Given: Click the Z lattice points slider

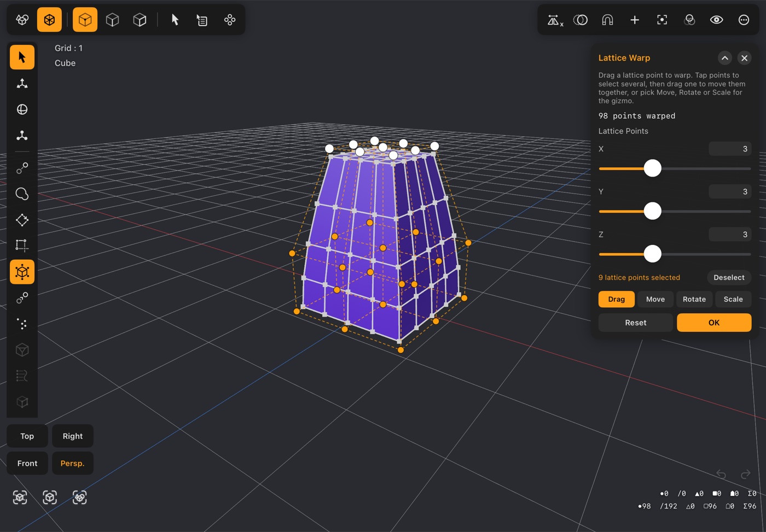Looking at the screenshot, I should point(675,254).
